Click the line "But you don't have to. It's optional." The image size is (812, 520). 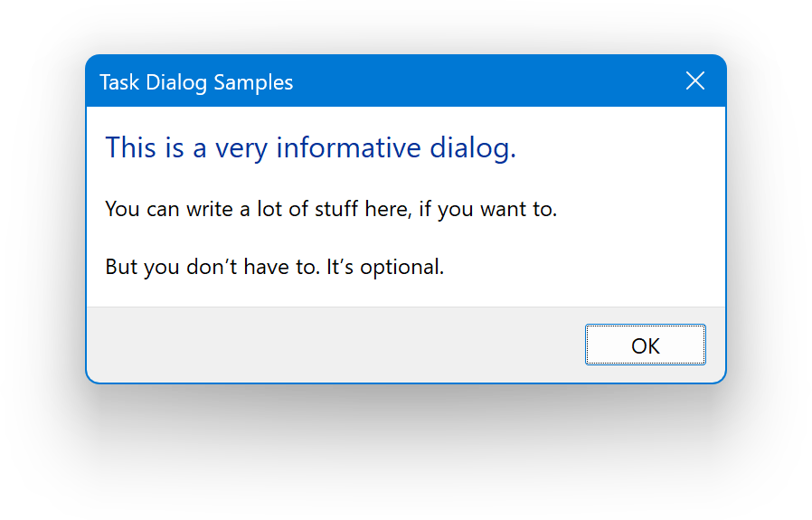tap(274, 268)
